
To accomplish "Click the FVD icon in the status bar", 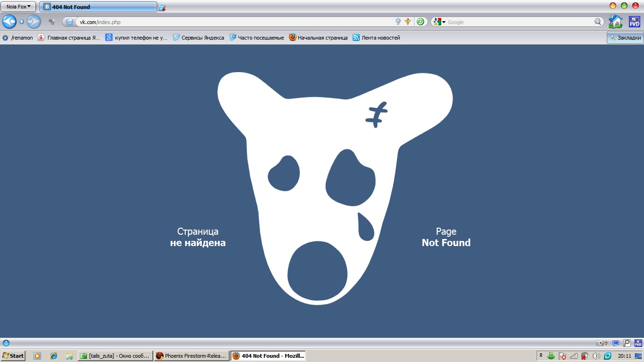I will [637, 343].
